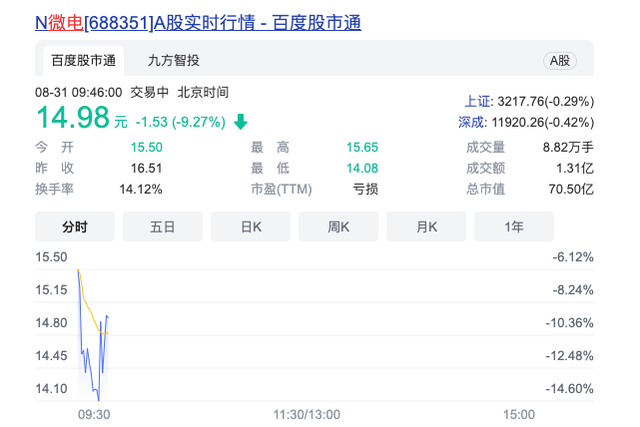
Task: Click the 15.50 y-axis label
Action: coord(51,257)
